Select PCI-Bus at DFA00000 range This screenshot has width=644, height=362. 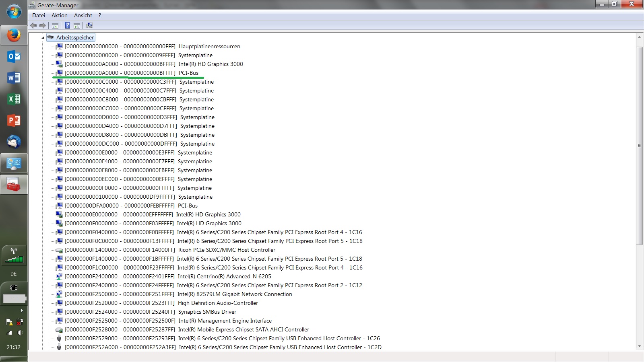tap(131, 206)
